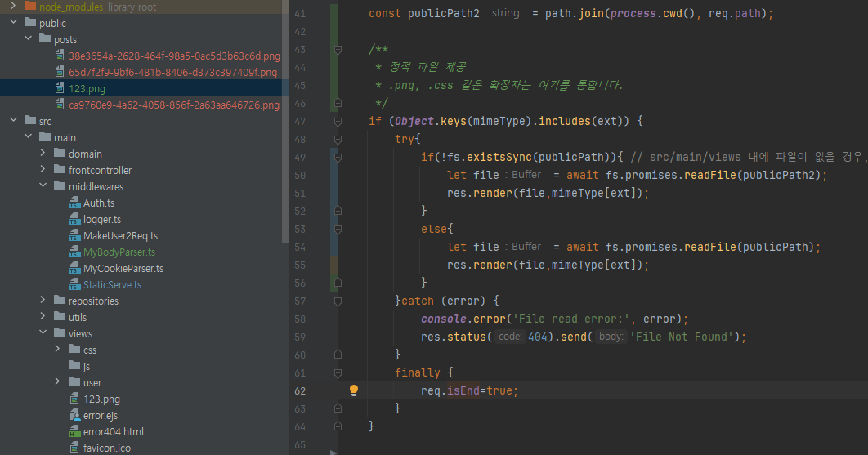This screenshot has width=868, height=455.
Task: Click the 38e3654a png file icon
Action: pos(60,56)
